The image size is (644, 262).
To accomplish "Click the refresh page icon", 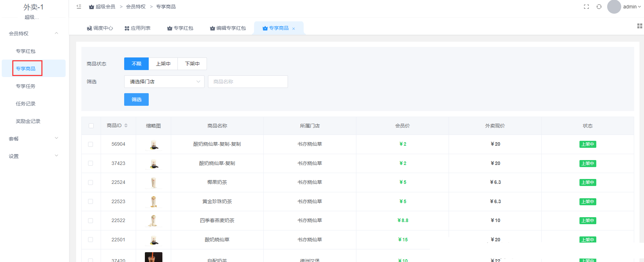I will (599, 7).
